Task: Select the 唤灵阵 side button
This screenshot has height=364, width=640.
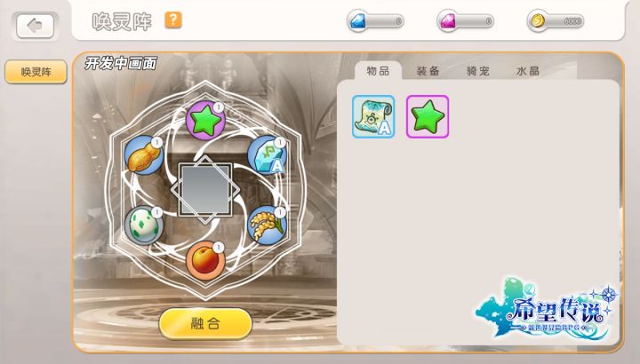Action: (x=36, y=72)
